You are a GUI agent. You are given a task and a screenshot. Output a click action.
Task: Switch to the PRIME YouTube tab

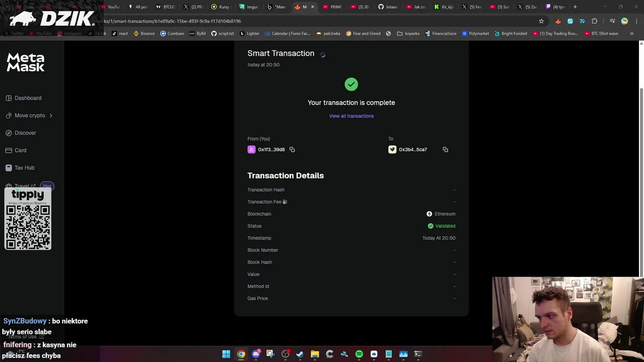point(333,7)
